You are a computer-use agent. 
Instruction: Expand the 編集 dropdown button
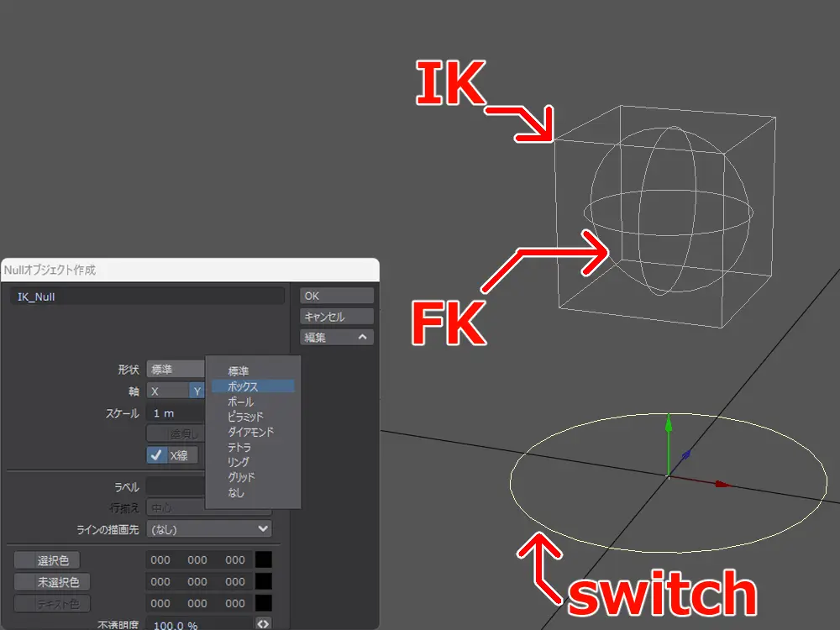pyautogui.click(x=337, y=337)
